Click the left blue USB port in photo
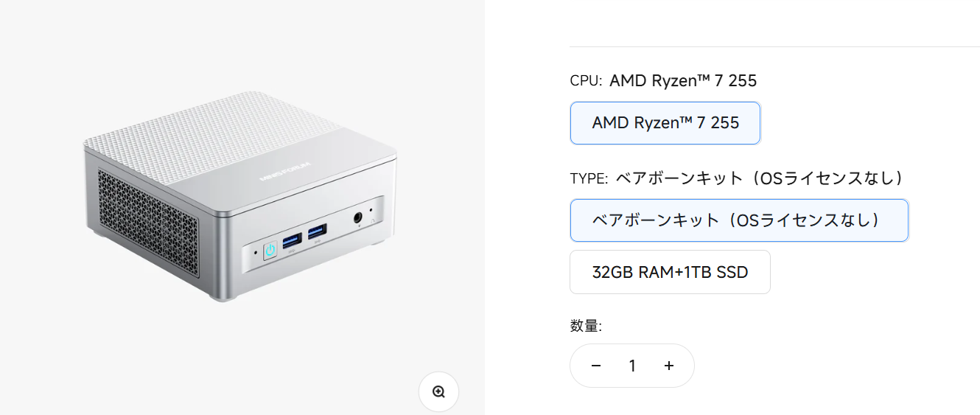 292,239
